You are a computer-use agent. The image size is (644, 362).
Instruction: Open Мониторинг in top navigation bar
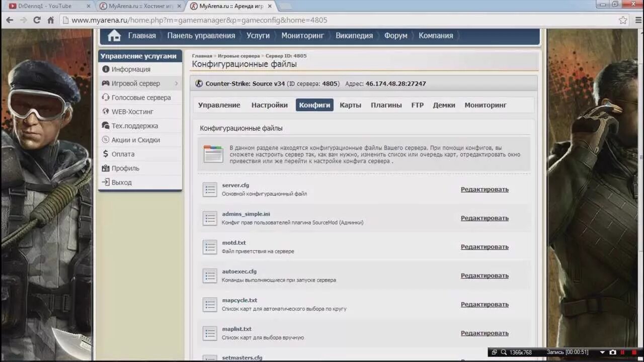coord(303,36)
